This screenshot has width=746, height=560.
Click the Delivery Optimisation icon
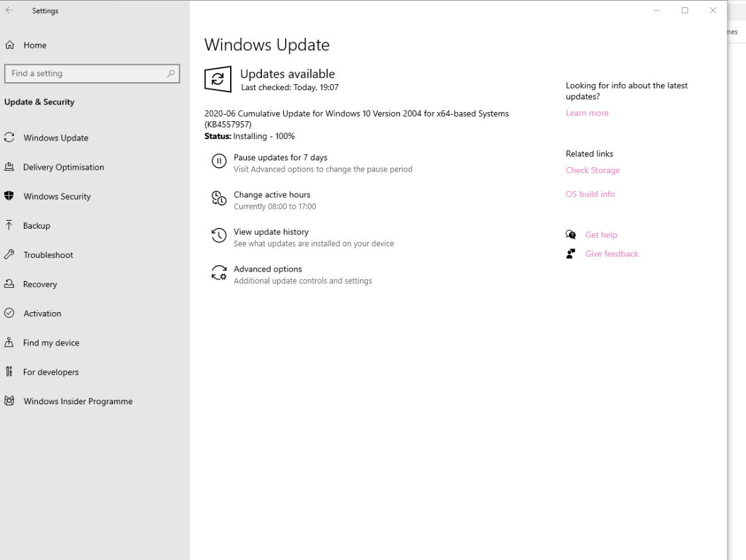pyautogui.click(x=9, y=167)
